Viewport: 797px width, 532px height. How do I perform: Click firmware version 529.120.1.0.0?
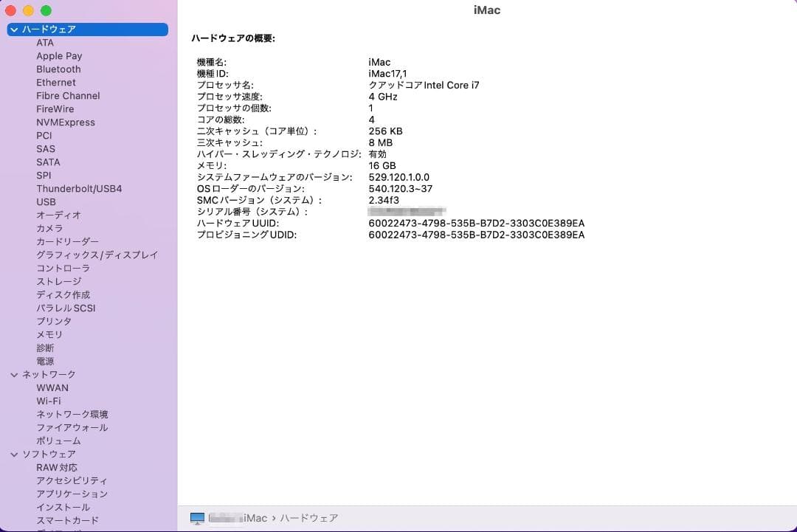tap(399, 177)
